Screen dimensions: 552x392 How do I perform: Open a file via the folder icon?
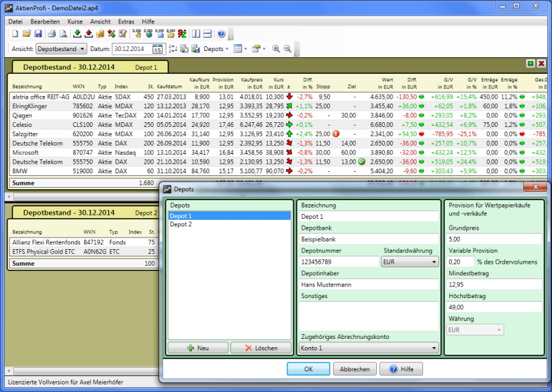tap(26, 33)
